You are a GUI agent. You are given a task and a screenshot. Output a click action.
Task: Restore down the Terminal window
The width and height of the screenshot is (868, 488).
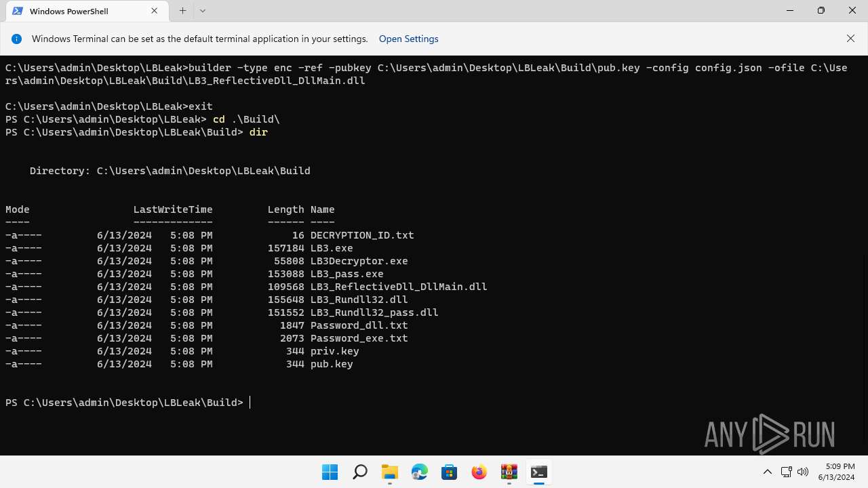(821, 11)
